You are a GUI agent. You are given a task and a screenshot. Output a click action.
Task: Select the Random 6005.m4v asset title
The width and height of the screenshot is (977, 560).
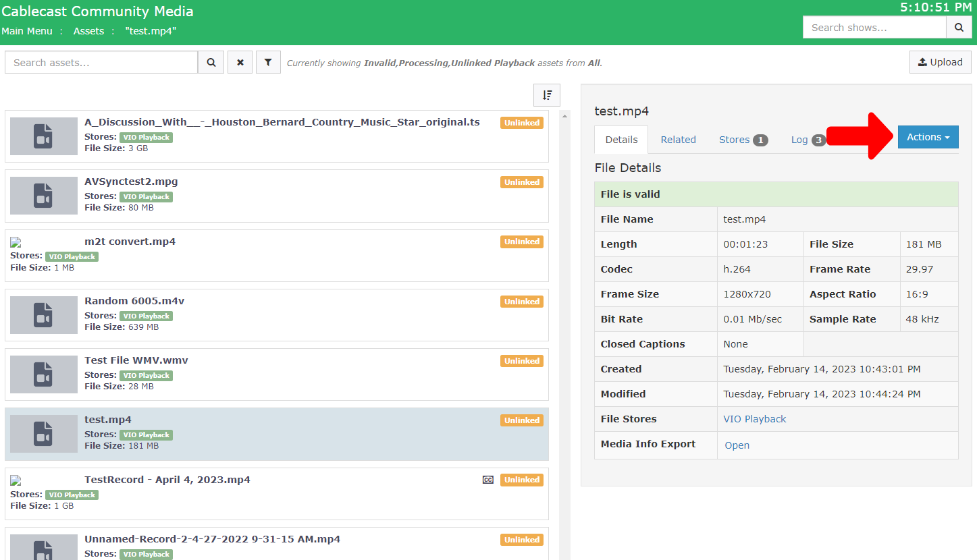pos(134,301)
